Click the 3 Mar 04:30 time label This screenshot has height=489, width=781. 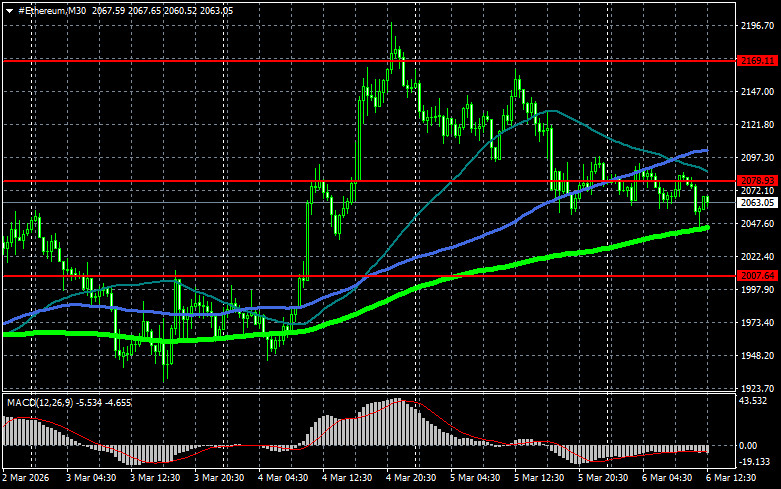pyautogui.click(x=91, y=478)
